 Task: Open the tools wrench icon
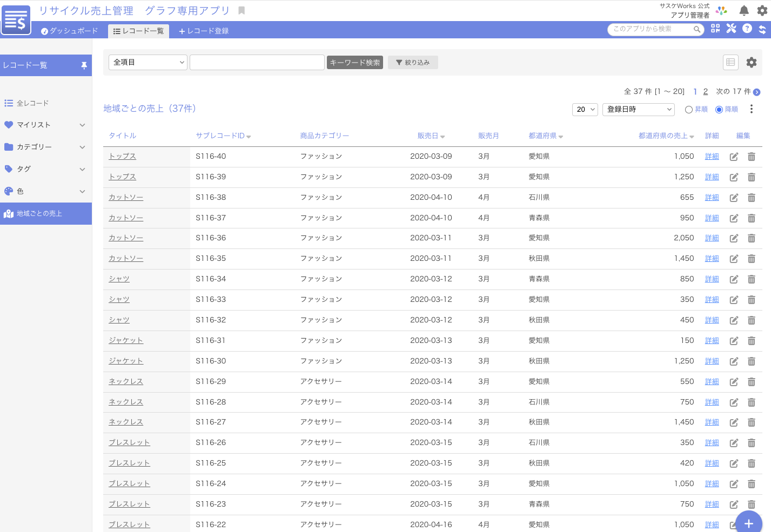tap(731, 29)
